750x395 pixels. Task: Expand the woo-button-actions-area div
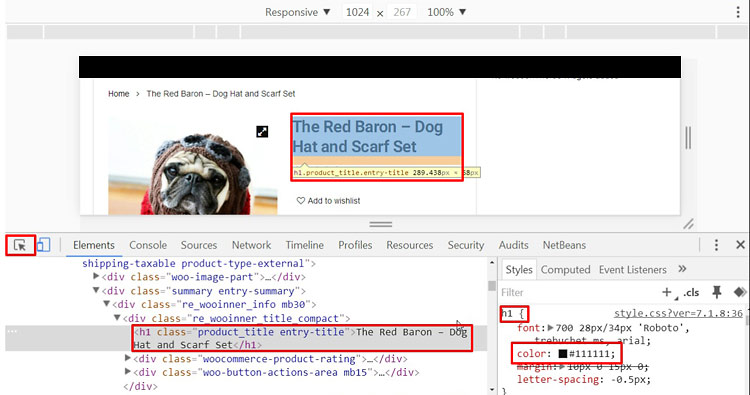(128, 371)
